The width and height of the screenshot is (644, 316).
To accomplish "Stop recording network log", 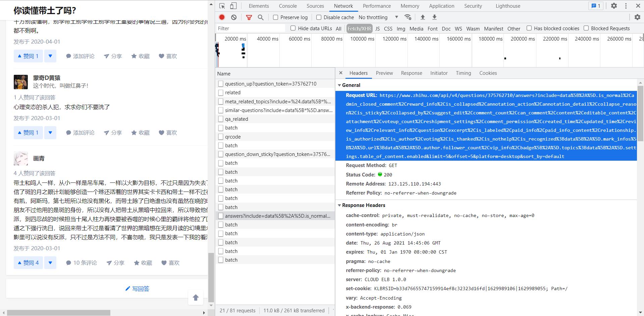I will 222,17.
